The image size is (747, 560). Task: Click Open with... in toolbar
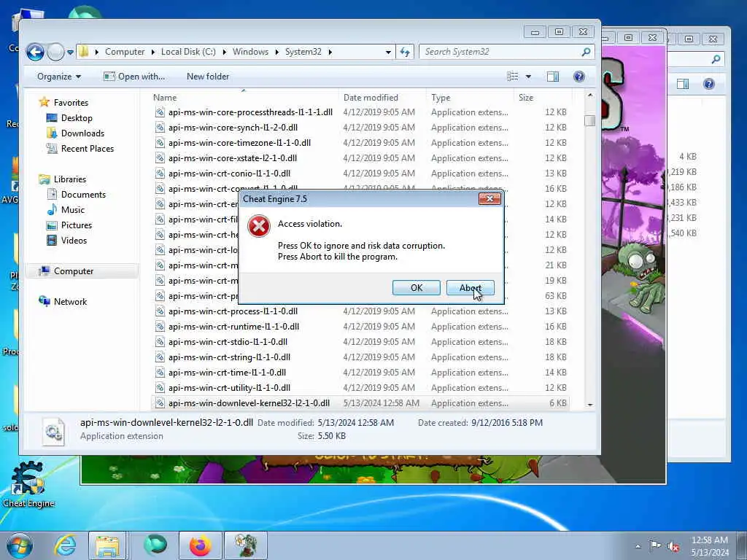(x=134, y=76)
